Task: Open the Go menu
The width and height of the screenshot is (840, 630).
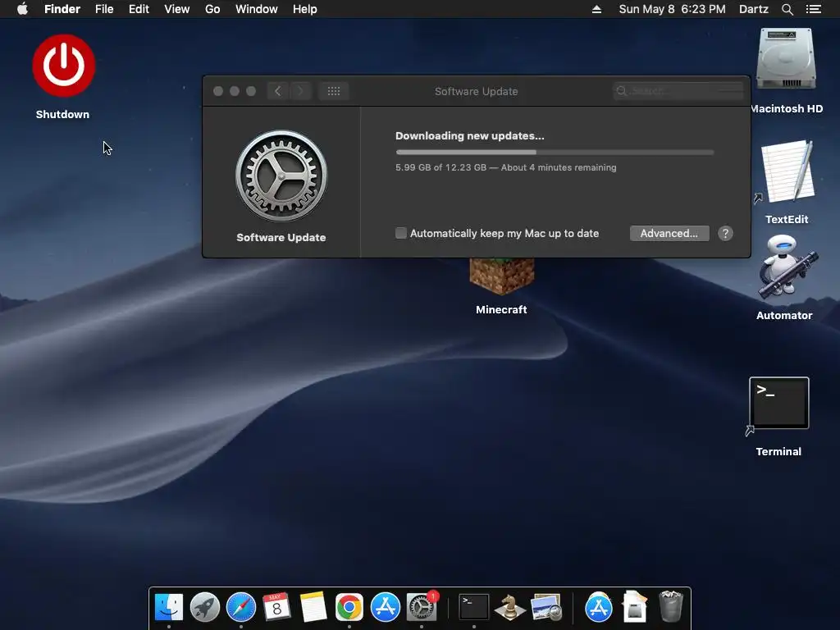Action: 212,9
